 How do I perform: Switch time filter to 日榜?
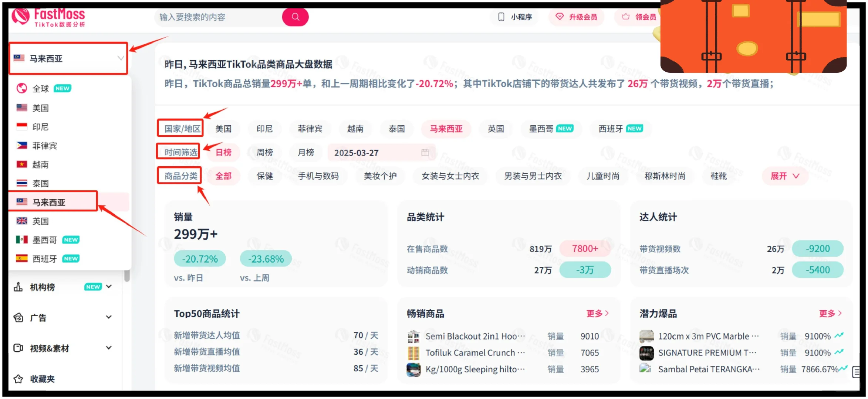(223, 152)
